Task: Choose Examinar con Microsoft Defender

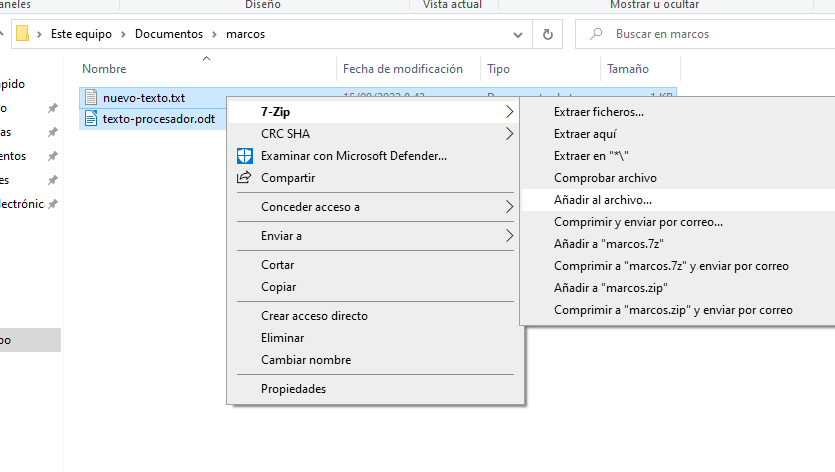Action: click(375, 156)
